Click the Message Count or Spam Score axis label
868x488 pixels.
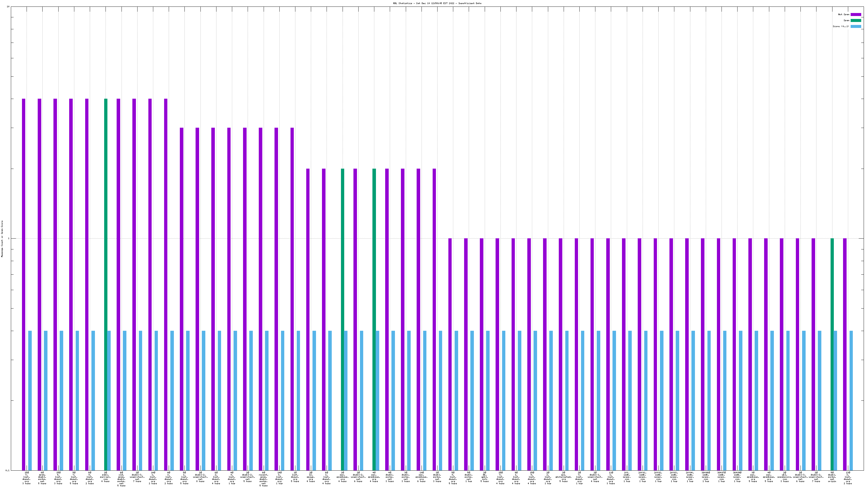[2, 239]
